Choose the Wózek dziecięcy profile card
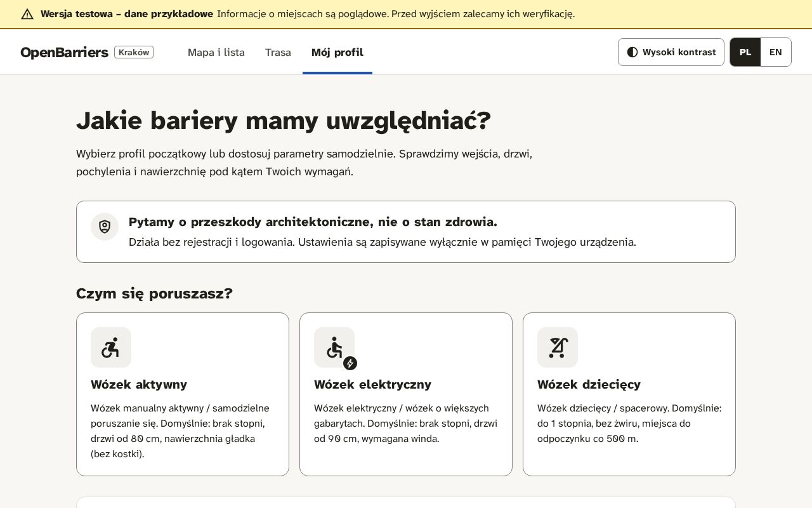 click(629, 394)
